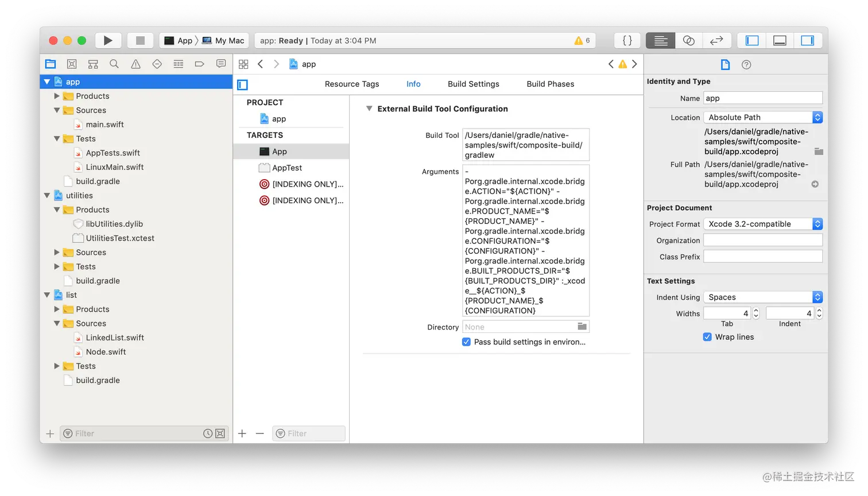Show the Debug navigator

(179, 64)
